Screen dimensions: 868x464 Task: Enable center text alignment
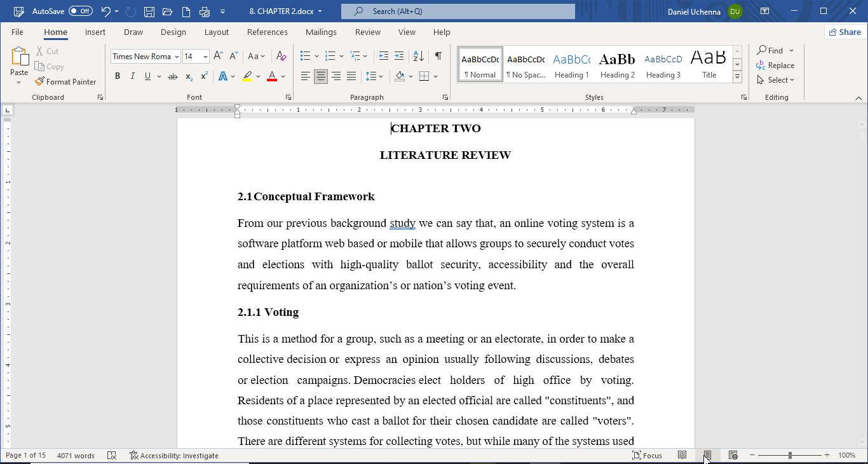[x=321, y=76]
